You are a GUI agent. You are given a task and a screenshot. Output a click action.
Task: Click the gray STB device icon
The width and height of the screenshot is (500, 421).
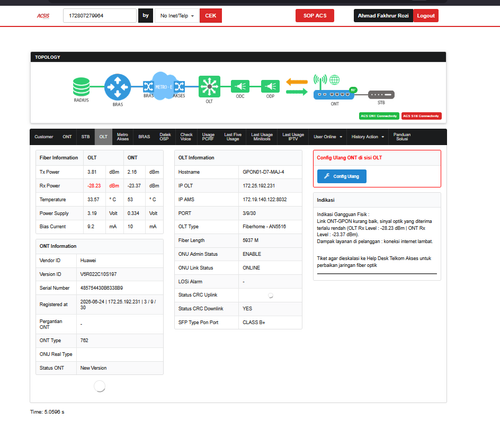pyautogui.click(x=381, y=95)
